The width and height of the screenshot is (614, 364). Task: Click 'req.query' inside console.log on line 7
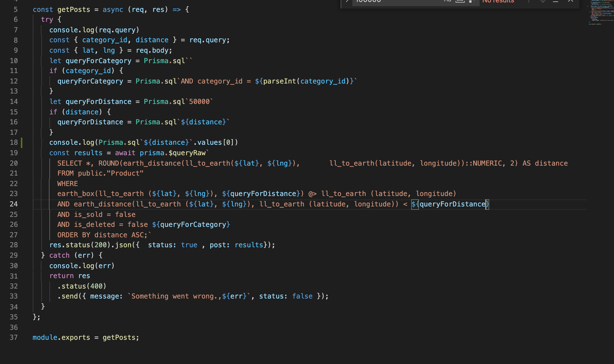[117, 30]
